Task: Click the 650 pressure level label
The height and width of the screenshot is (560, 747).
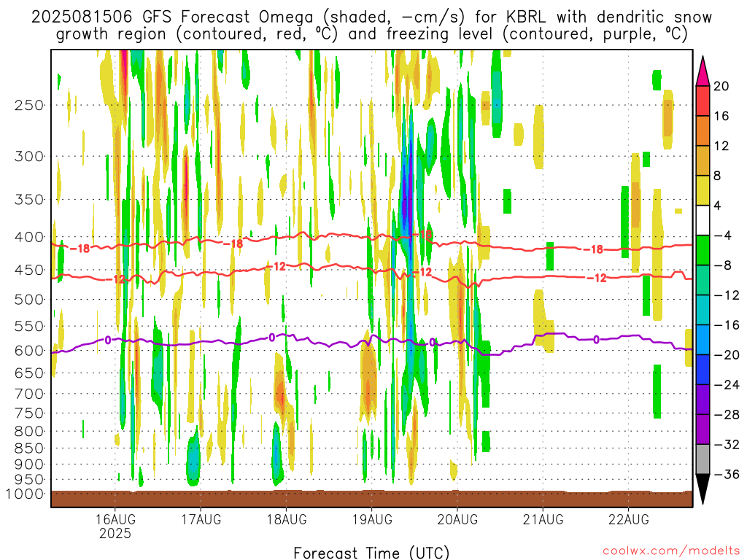Action: (x=29, y=373)
